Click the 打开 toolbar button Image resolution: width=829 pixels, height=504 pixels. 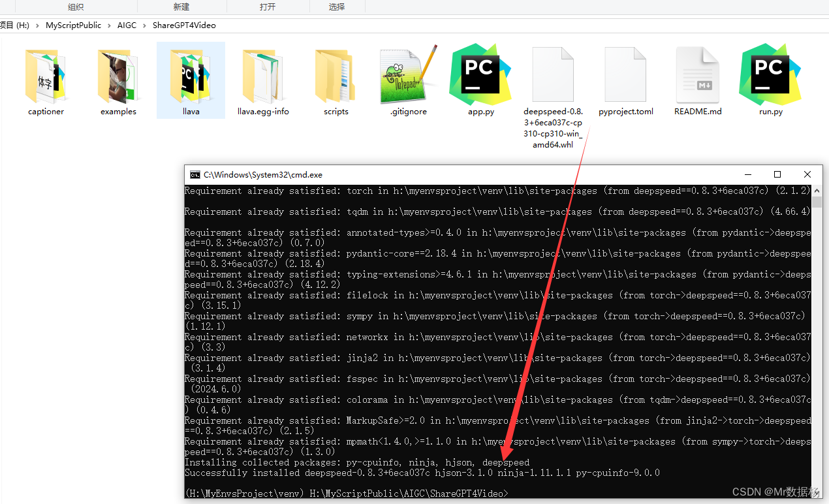pos(268,7)
